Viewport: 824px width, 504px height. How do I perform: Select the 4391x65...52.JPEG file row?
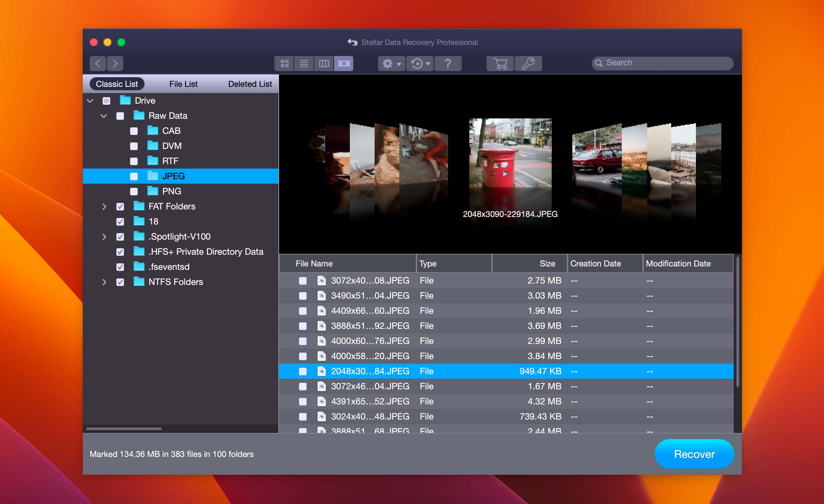pyautogui.click(x=506, y=401)
